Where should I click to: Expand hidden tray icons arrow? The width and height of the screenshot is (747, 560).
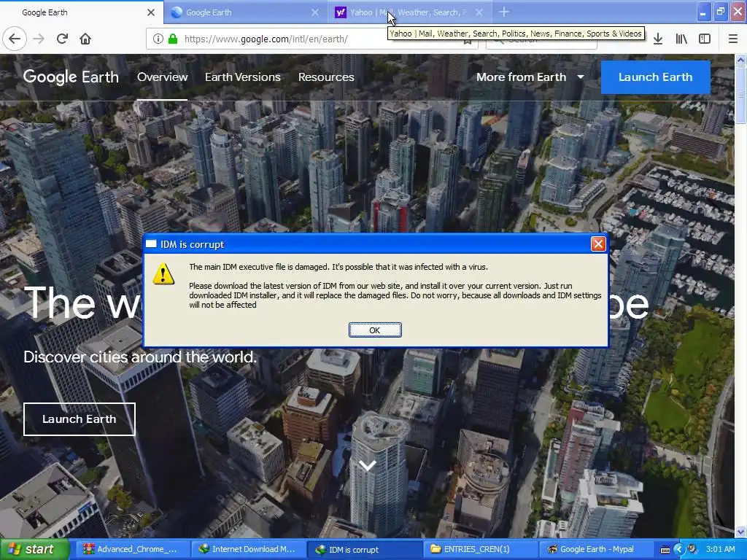coord(679,549)
